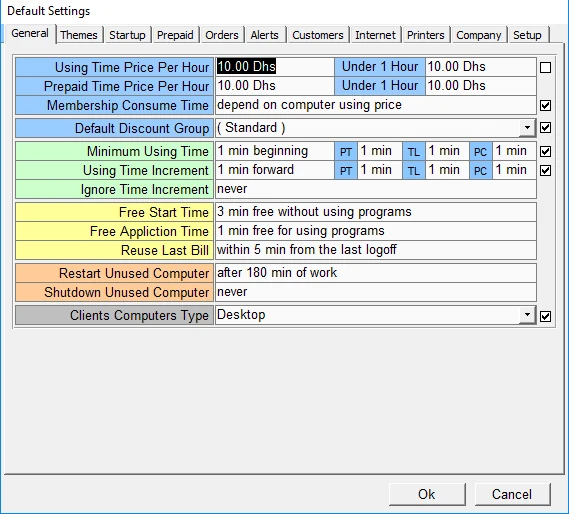Click the Shutdown Unused Computer 'never' field
Viewport: 569px width, 514px height.
point(376,292)
